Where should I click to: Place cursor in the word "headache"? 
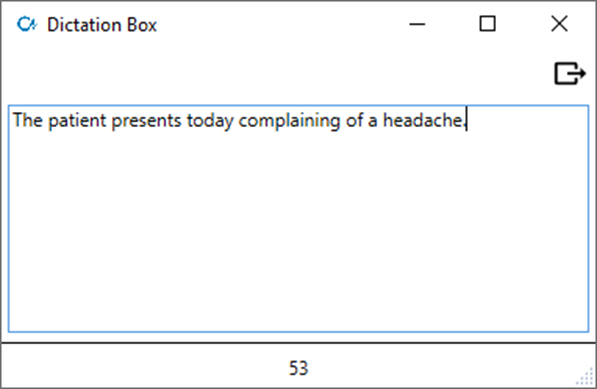423,120
